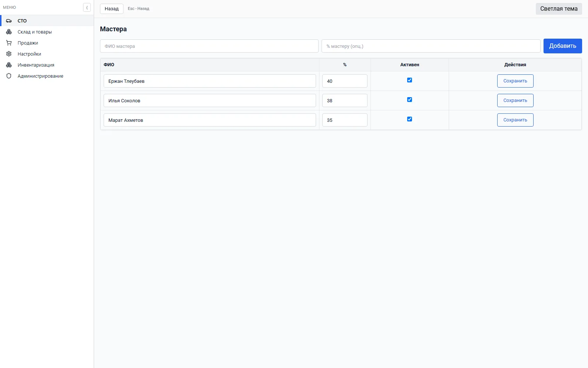
Task: Edit the name field Илья Соколов
Action: pyautogui.click(x=210, y=100)
